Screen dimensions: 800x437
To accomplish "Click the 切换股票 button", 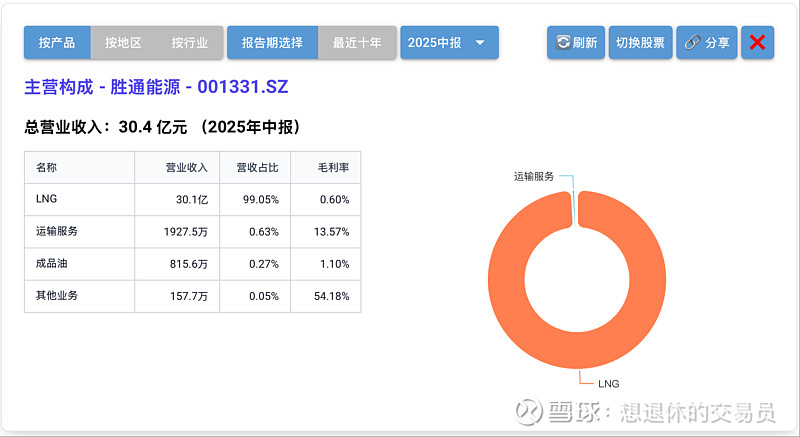I will tap(640, 42).
